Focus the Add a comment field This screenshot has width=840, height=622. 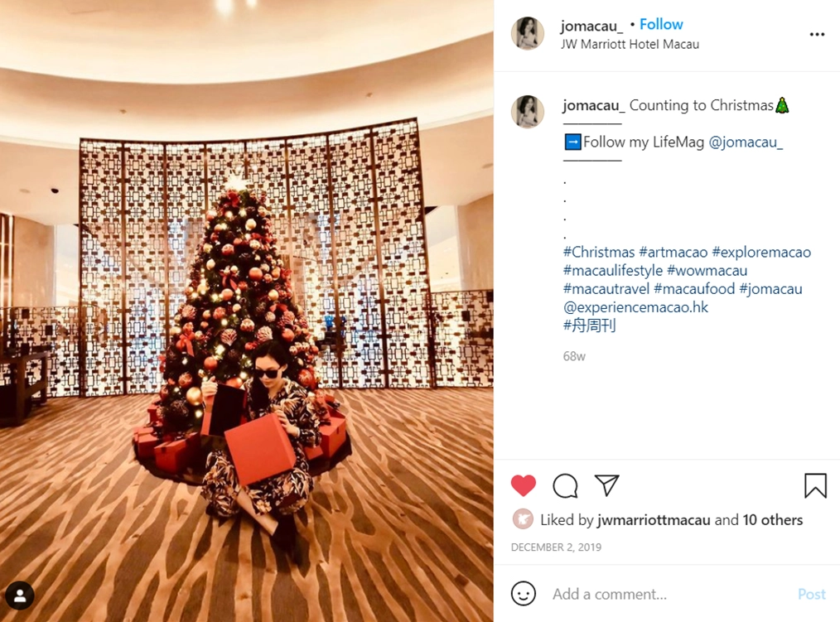tap(669, 594)
